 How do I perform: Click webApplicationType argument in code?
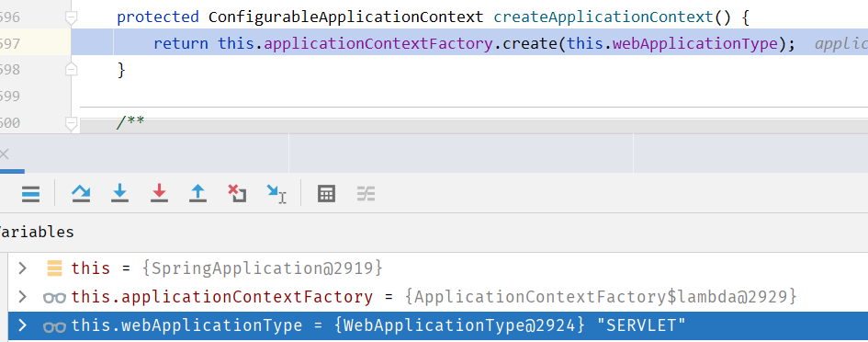695,43
